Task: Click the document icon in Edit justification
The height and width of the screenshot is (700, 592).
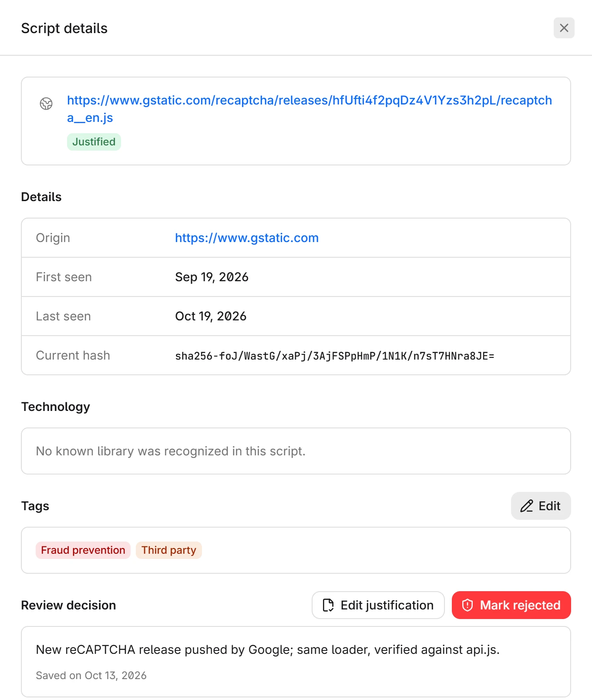Action: 328,605
